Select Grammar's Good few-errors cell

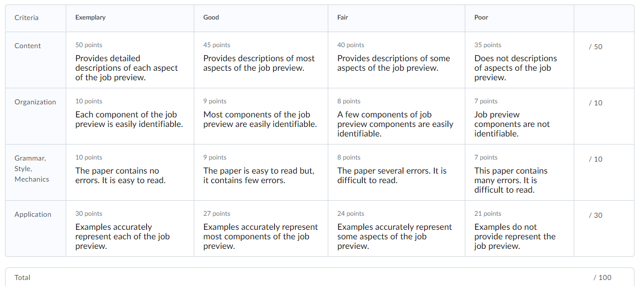[x=261, y=173]
